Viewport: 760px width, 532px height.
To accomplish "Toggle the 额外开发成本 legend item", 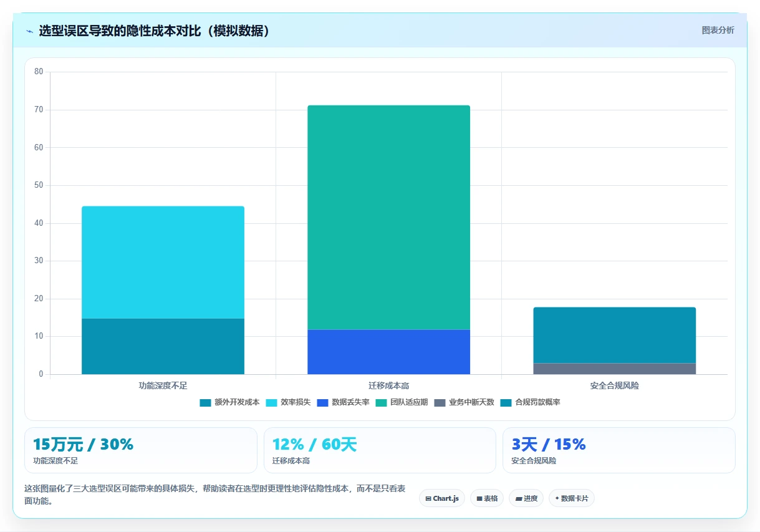I will 229,402.
